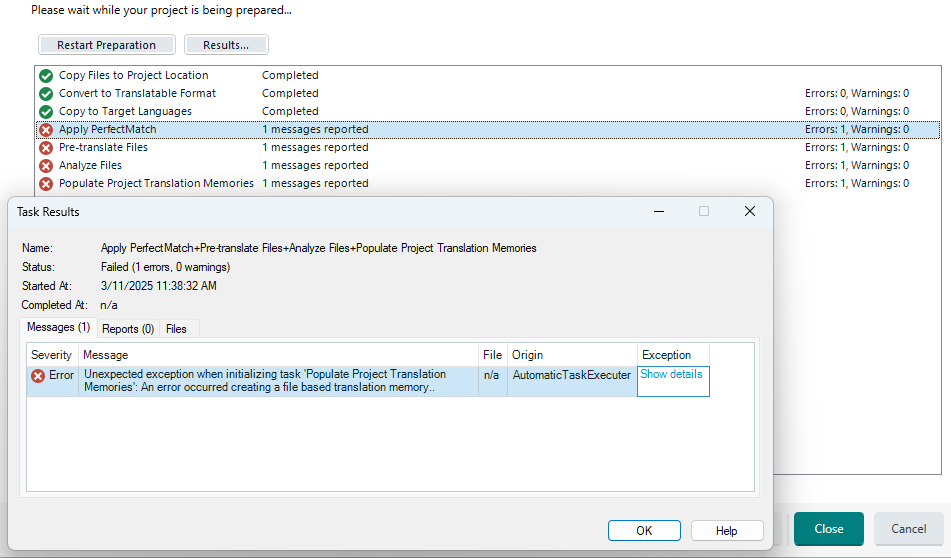Click the green check icon beside Convert to Translatable Format
951x558 pixels.
coord(46,94)
